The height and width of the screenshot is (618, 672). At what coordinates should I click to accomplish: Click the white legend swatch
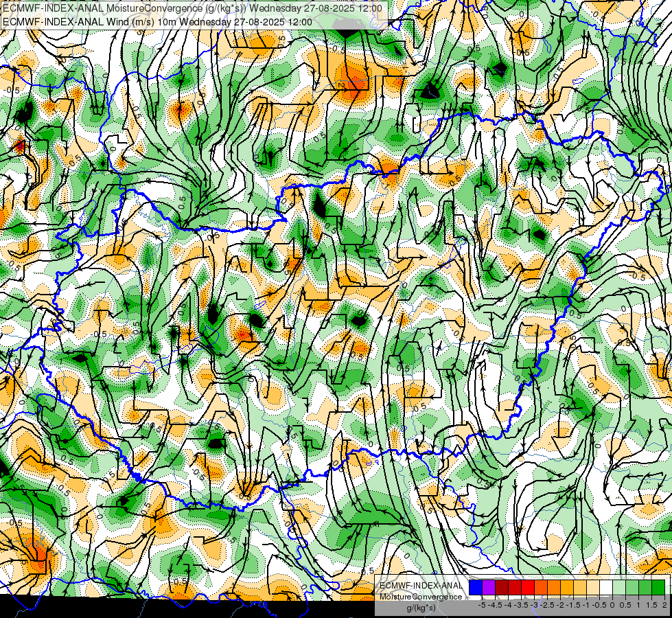click(x=606, y=588)
